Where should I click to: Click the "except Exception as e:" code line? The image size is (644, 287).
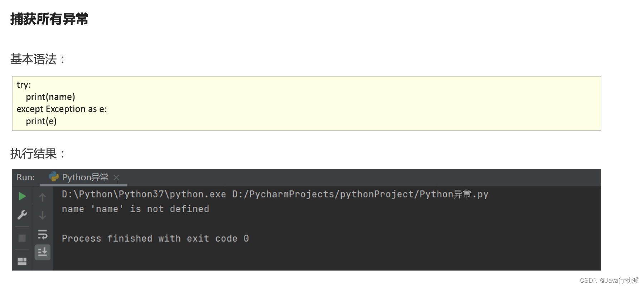pyautogui.click(x=62, y=109)
